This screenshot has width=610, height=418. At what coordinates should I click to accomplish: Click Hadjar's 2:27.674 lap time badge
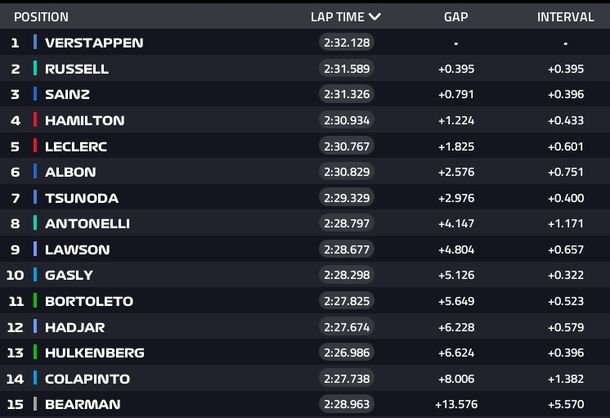[x=345, y=327]
